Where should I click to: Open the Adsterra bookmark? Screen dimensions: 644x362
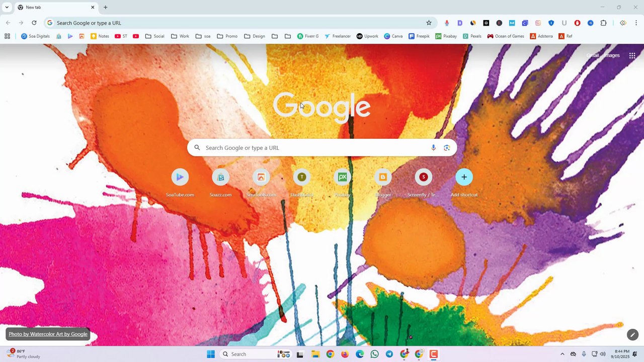point(541,36)
